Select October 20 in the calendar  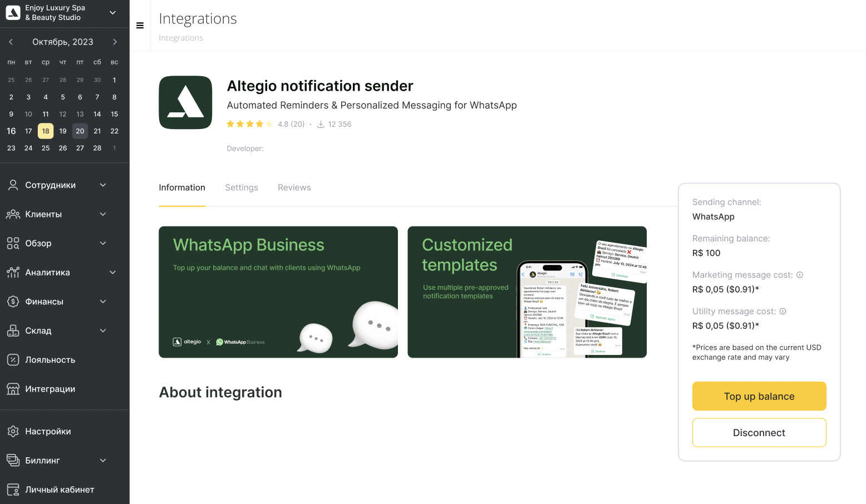click(x=80, y=131)
